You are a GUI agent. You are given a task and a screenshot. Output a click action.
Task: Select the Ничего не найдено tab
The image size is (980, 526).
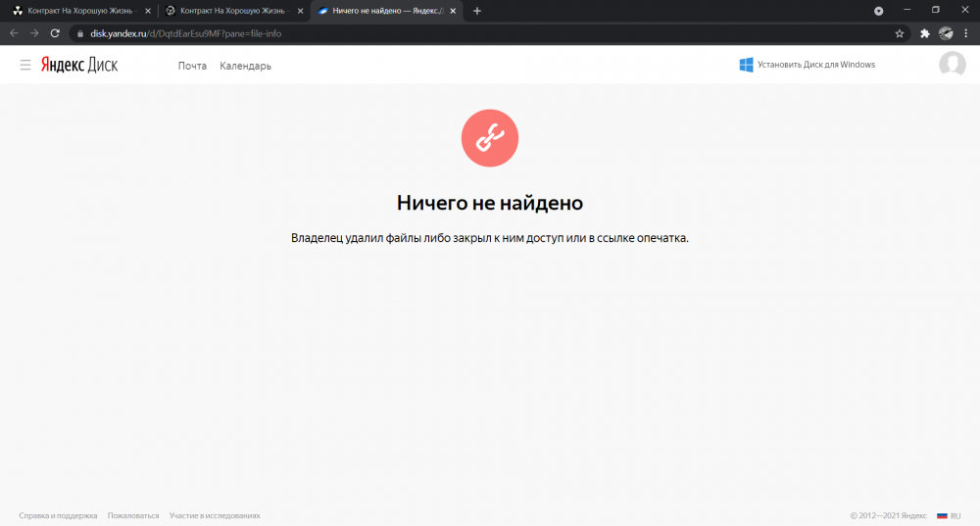tap(386, 11)
